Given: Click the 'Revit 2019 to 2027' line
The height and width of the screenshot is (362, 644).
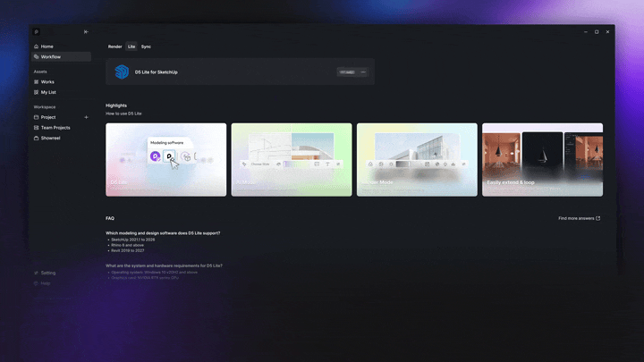Looking at the screenshot, I should (127, 250).
